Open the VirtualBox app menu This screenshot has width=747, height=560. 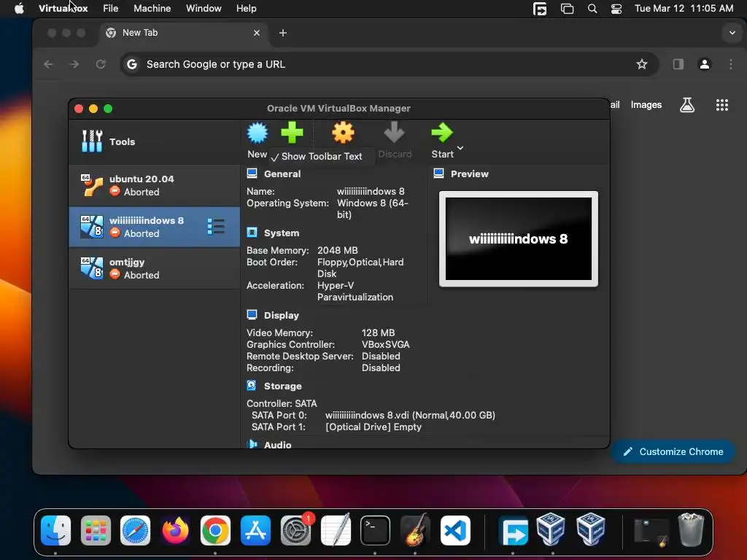click(x=63, y=8)
